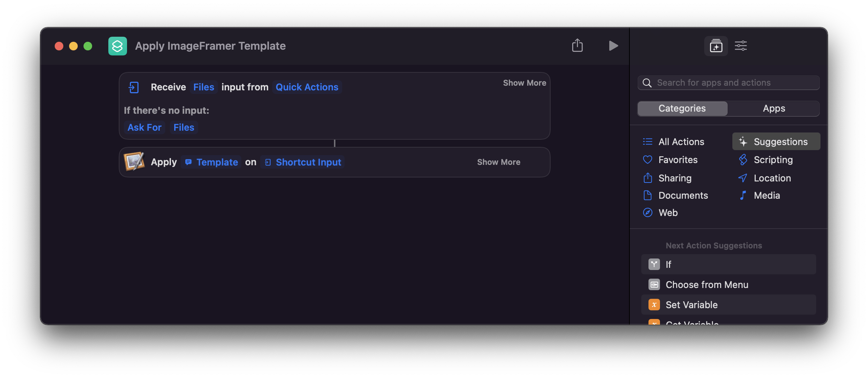868x378 pixels.
Task: Focus the Search for apps and actions field
Action: click(x=728, y=83)
